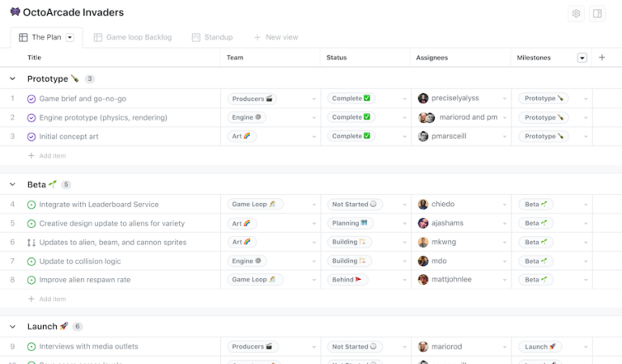This screenshot has width=622, height=364.
Task: Open Integrate with Leaderboard Service item
Action: coord(99,205)
